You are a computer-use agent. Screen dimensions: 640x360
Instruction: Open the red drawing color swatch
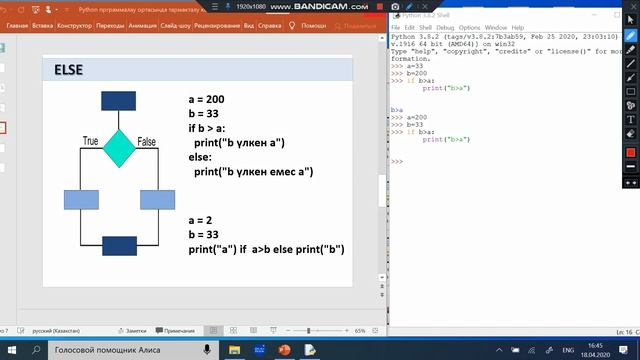[x=631, y=152]
